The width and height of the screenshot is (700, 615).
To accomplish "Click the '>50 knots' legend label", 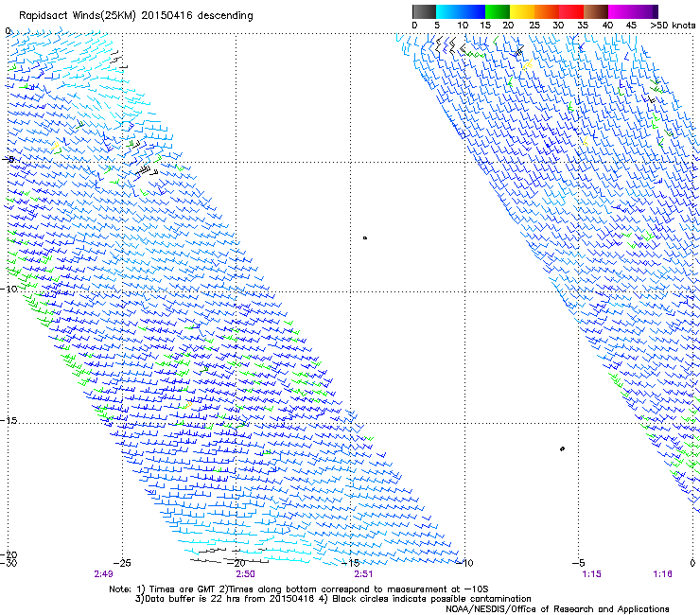I will coord(673,26).
